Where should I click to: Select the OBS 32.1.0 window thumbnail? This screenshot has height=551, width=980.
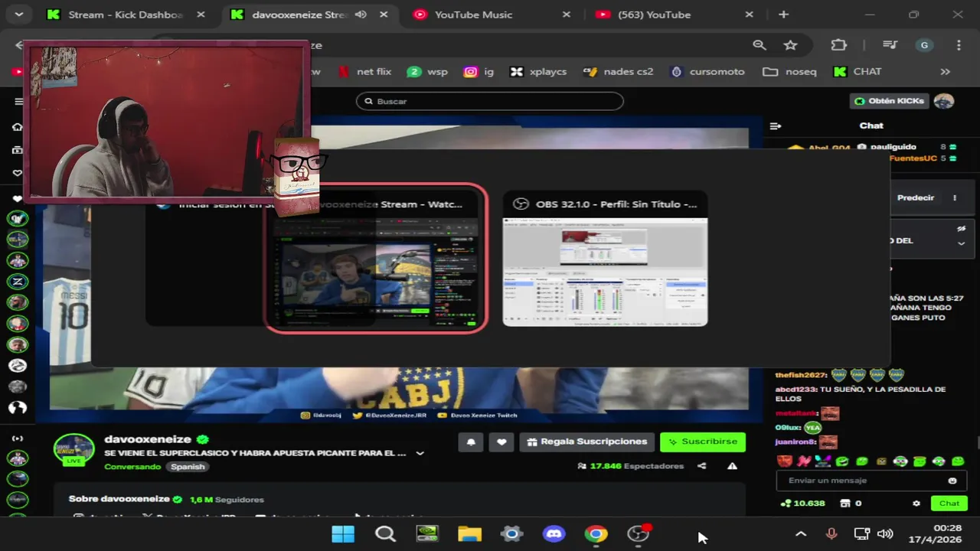pos(605,259)
